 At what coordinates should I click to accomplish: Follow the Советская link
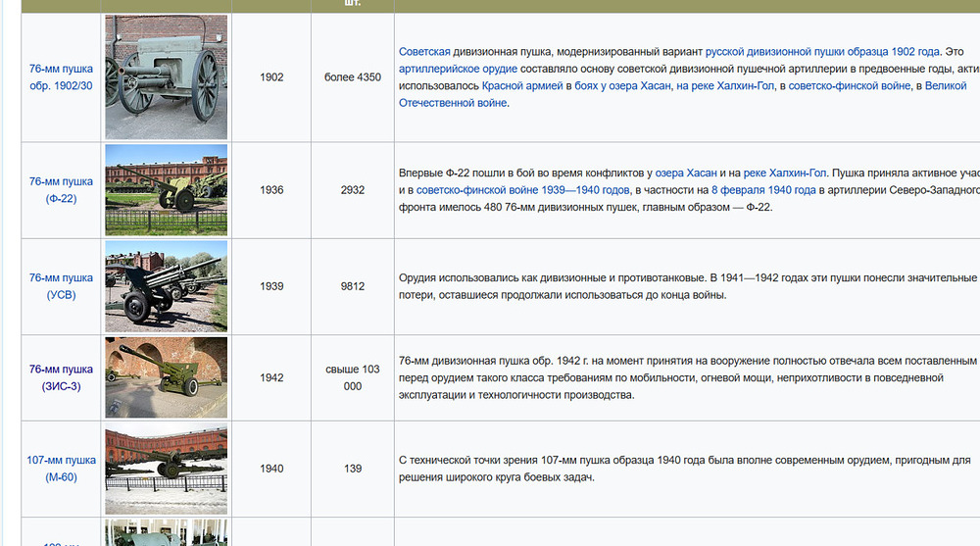point(424,51)
